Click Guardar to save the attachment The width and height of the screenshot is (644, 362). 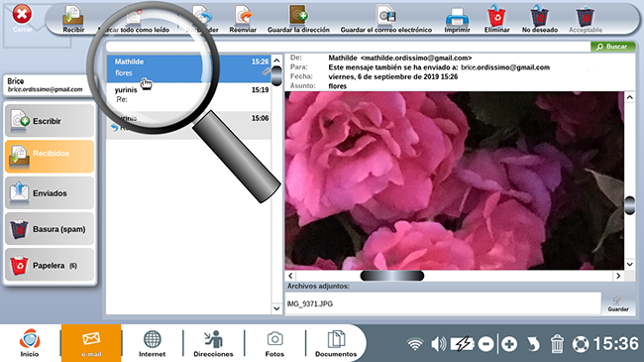(x=618, y=303)
